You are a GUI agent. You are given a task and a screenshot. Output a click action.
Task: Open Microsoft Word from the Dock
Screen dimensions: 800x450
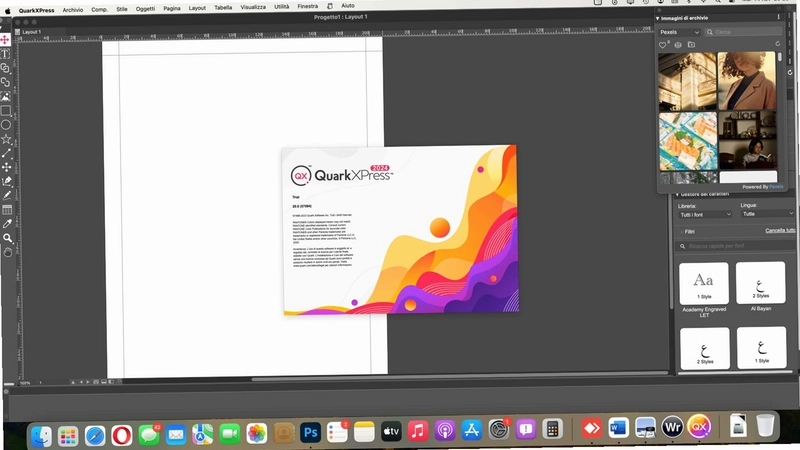(x=618, y=428)
